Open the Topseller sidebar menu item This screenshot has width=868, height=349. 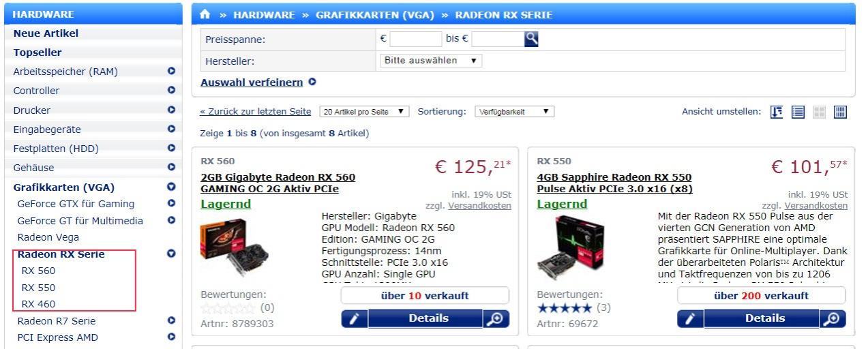tap(38, 52)
